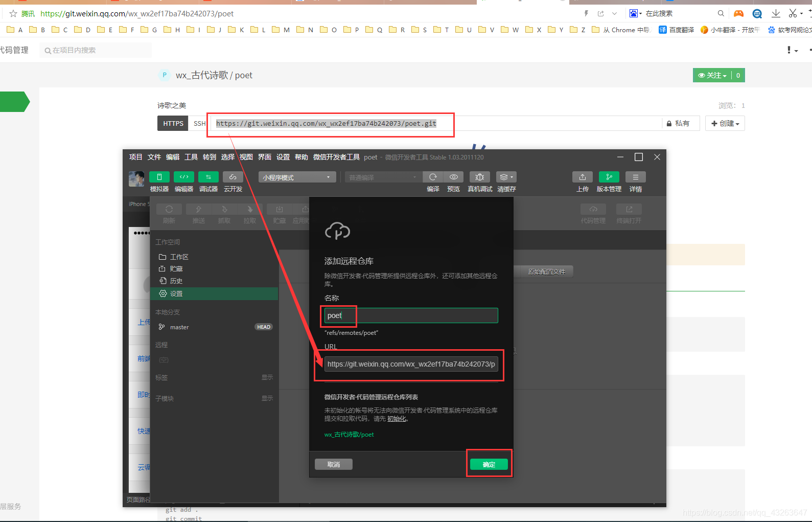
Task: Open the 微信开发者工具 menu
Action: click(x=336, y=157)
